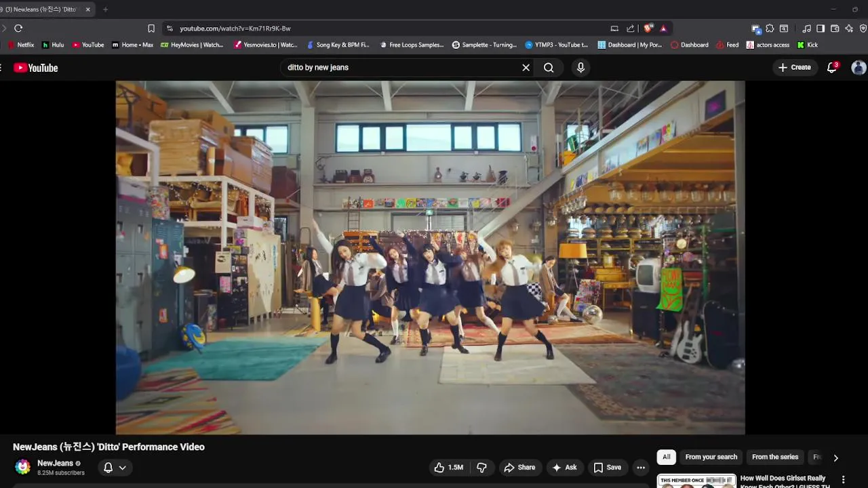Open the Leo AI sparkle icon
The image size is (868, 488).
coord(849,28)
